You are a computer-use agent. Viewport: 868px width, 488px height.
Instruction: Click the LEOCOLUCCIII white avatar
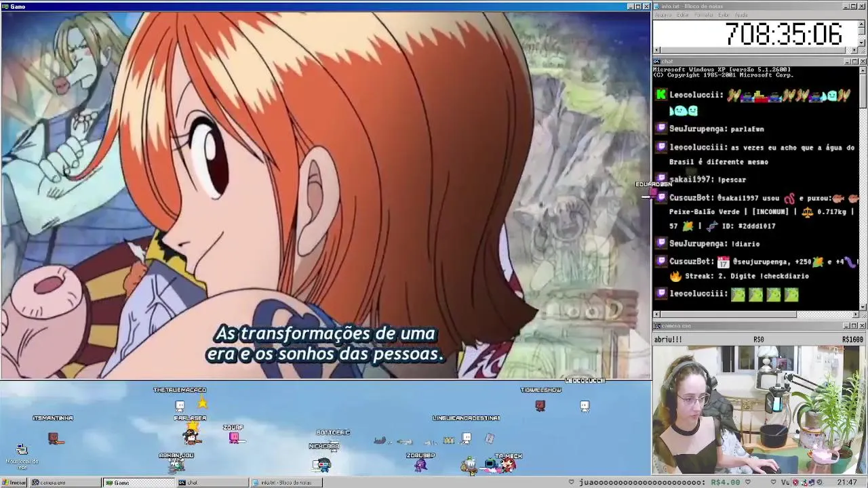point(585,406)
